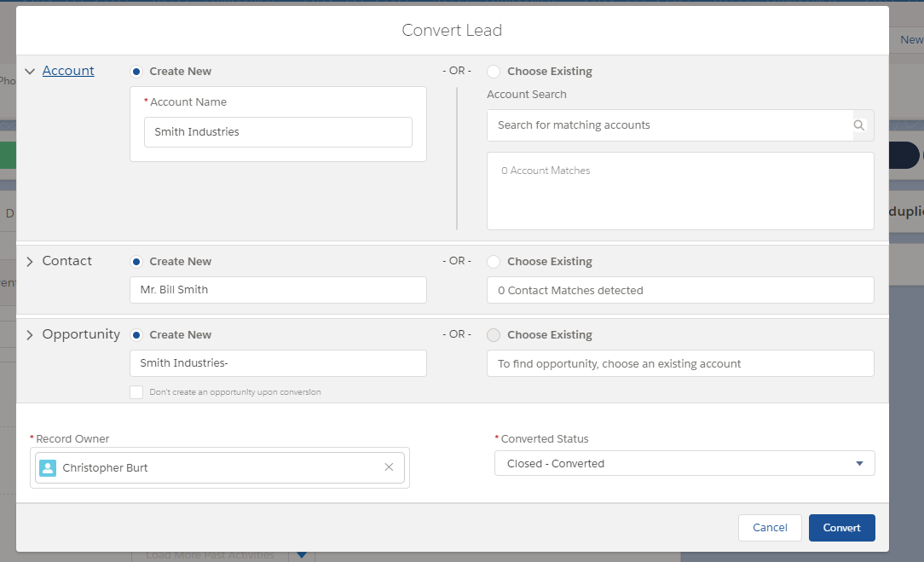The image size is (924, 562).
Task: Select Create New for Contact
Action: pos(136,262)
